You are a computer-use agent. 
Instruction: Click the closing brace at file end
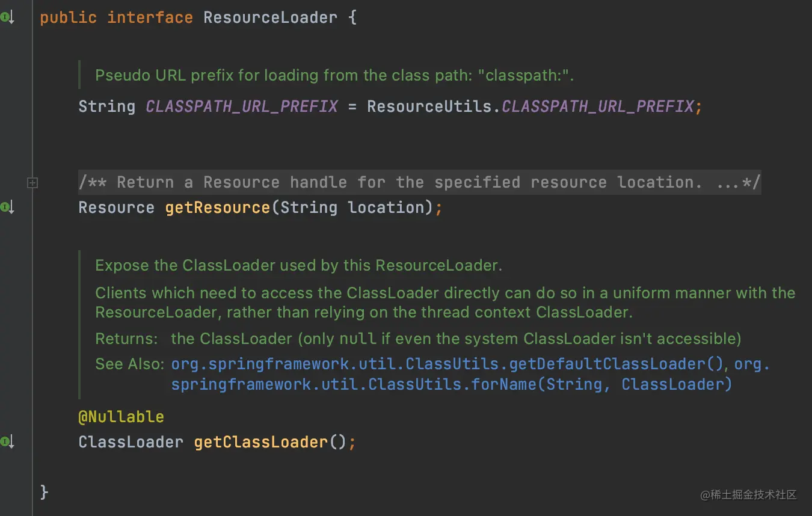[43, 491]
